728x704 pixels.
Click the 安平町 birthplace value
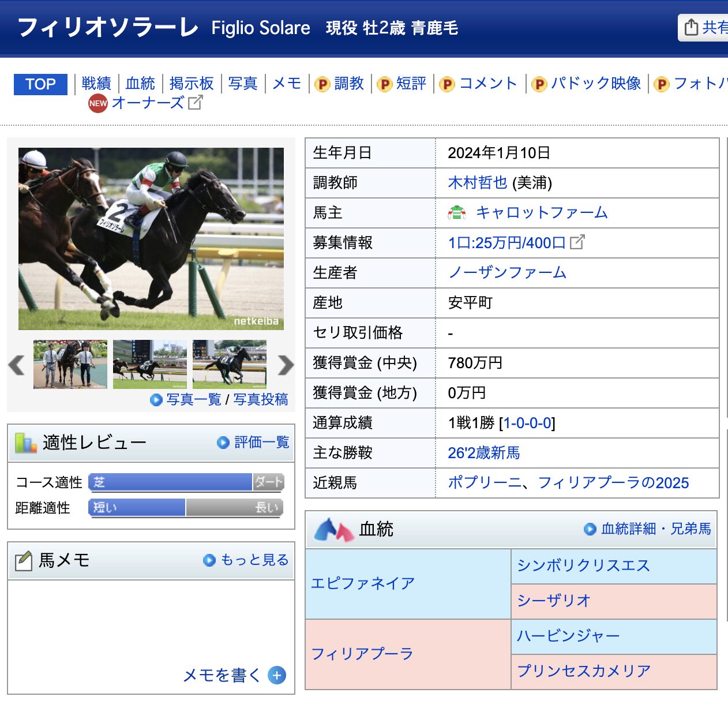(470, 303)
